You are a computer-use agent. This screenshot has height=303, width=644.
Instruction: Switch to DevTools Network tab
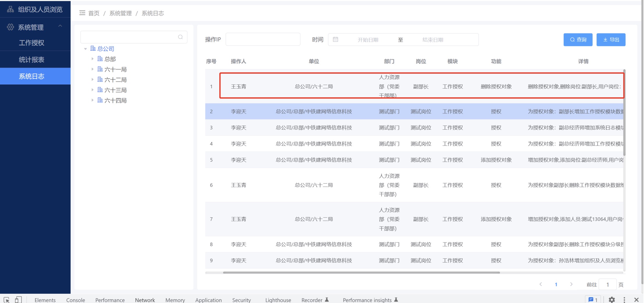coord(145,300)
